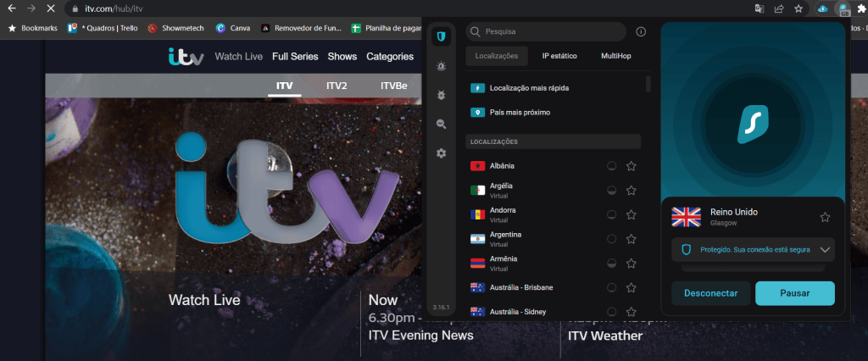This screenshot has height=361, width=868.
Task: Star Reino Unido Glasgow as favorite
Action: [825, 217]
